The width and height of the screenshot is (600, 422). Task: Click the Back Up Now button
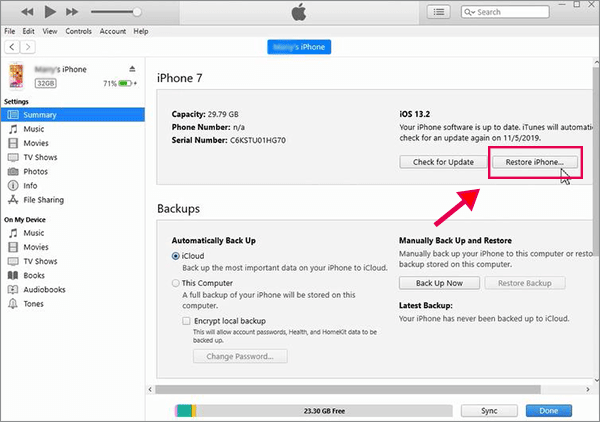click(x=439, y=283)
